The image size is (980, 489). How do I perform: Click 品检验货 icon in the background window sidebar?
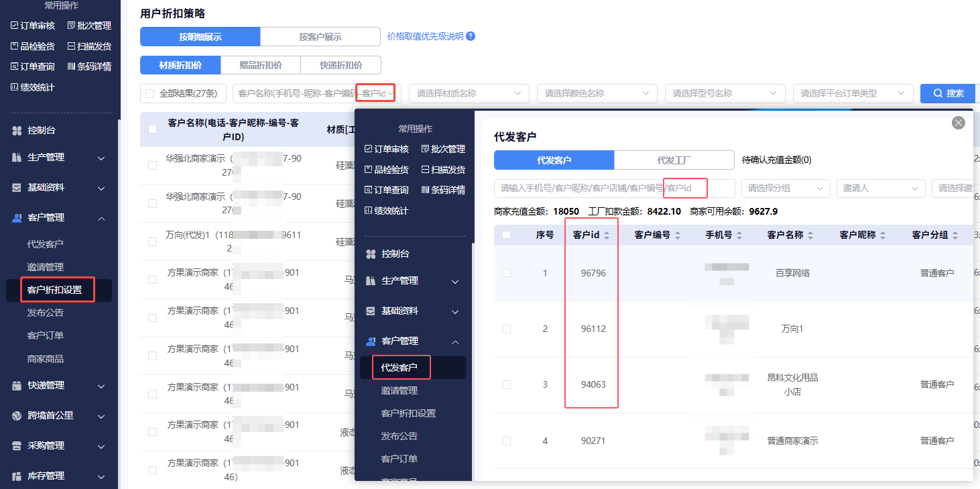(15, 46)
